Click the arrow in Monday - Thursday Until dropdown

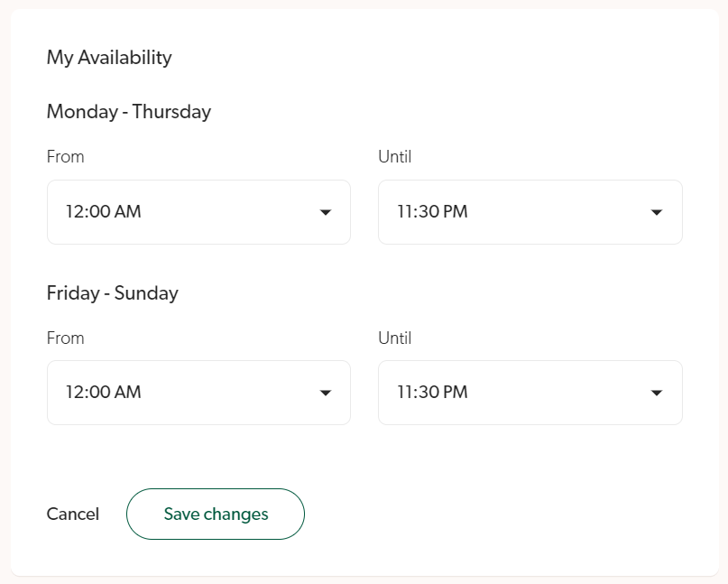[657, 213]
